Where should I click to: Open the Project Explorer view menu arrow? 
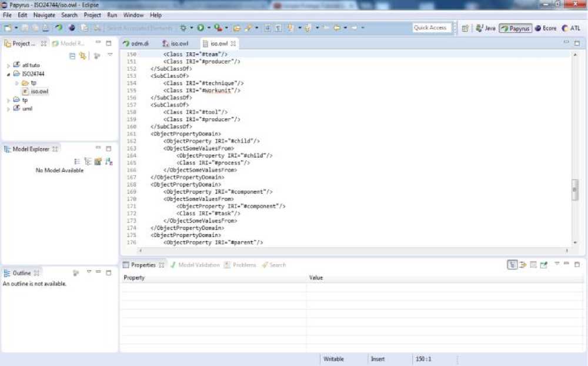click(x=109, y=55)
